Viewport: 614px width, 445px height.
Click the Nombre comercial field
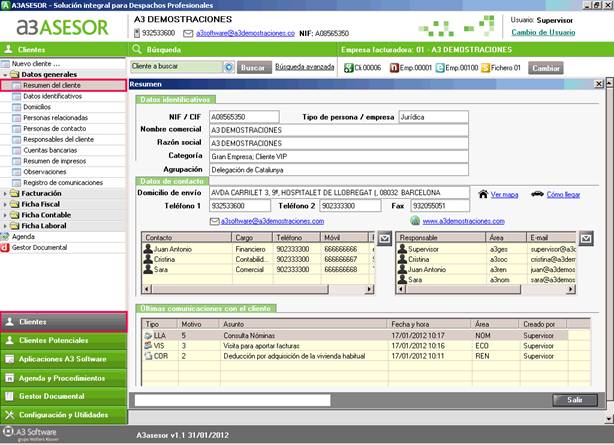tap(339, 130)
